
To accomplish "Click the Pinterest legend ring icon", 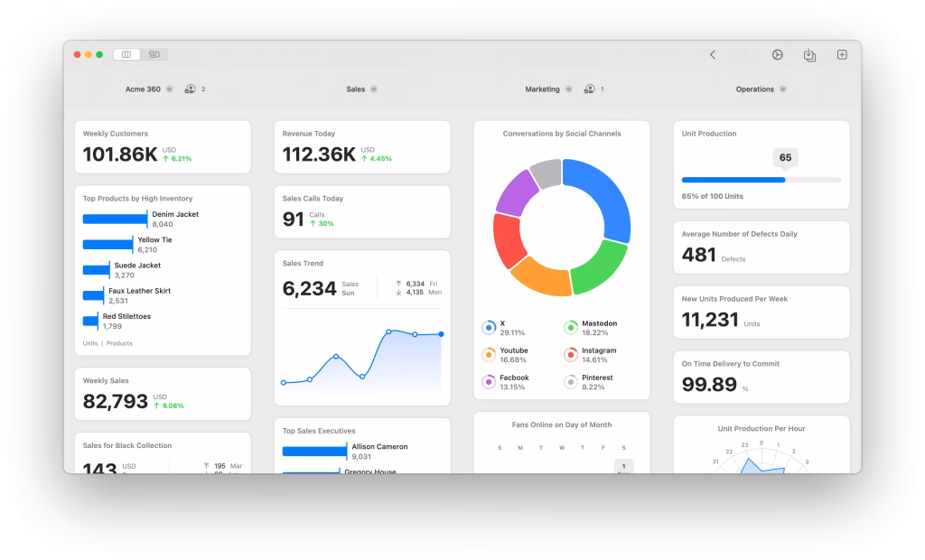I will pyautogui.click(x=571, y=382).
